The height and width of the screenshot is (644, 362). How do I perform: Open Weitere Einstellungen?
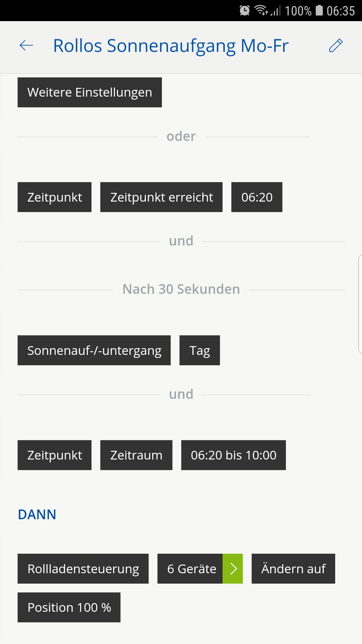(89, 92)
